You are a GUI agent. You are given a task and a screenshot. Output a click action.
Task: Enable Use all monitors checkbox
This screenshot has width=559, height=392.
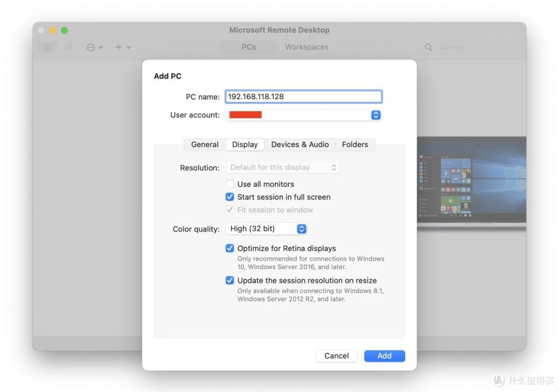pyautogui.click(x=230, y=184)
